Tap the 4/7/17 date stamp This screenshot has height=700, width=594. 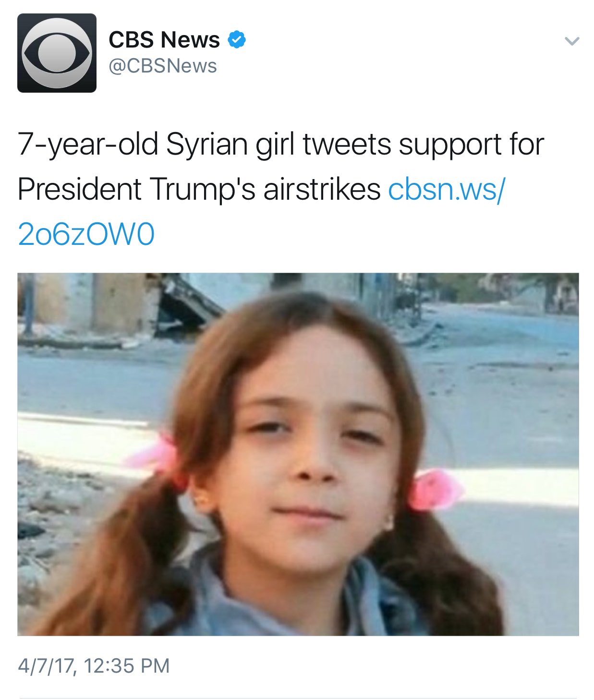pyautogui.click(x=47, y=666)
